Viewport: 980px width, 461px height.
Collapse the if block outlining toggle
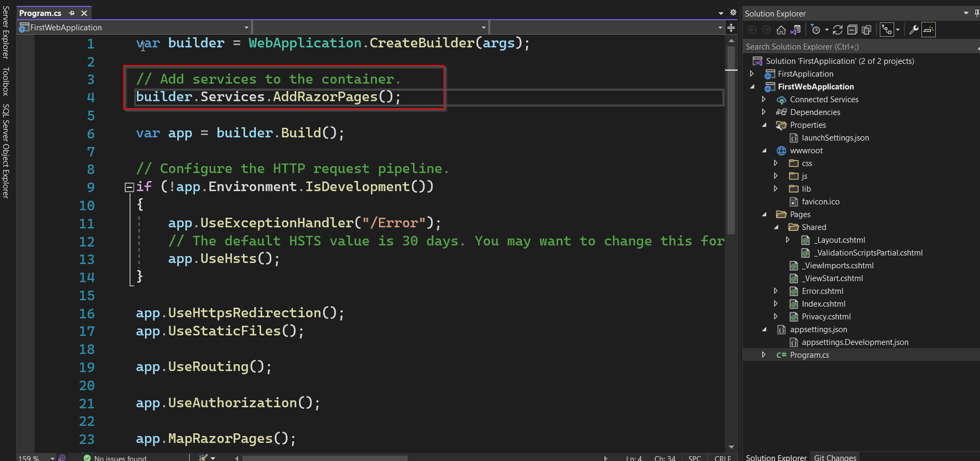[129, 187]
